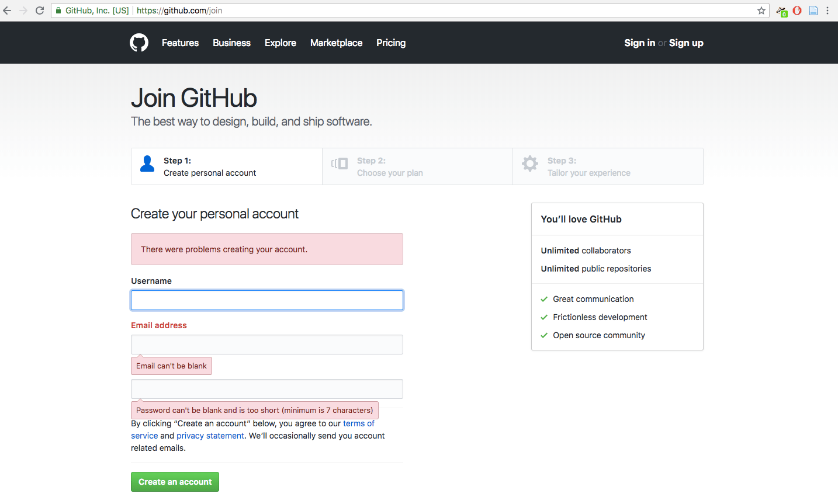Open Marketplace from the header
This screenshot has height=504, width=838.
pyautogui.click(x=336, y=43)
